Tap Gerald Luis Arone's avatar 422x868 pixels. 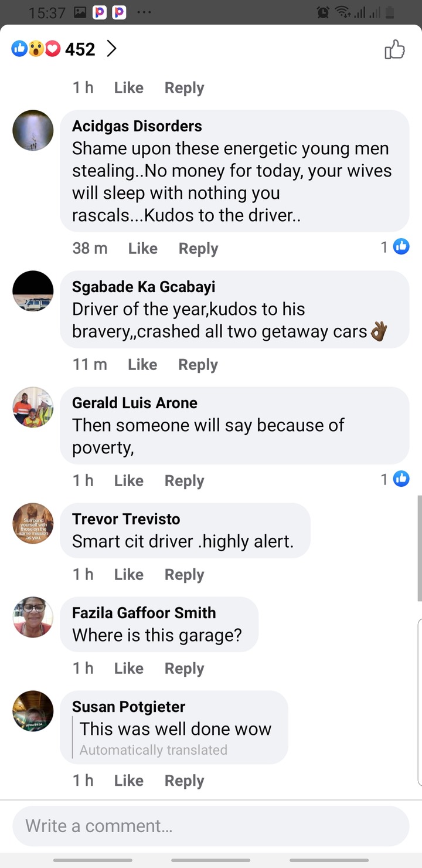pyautogui.click(x=33, y=407)
